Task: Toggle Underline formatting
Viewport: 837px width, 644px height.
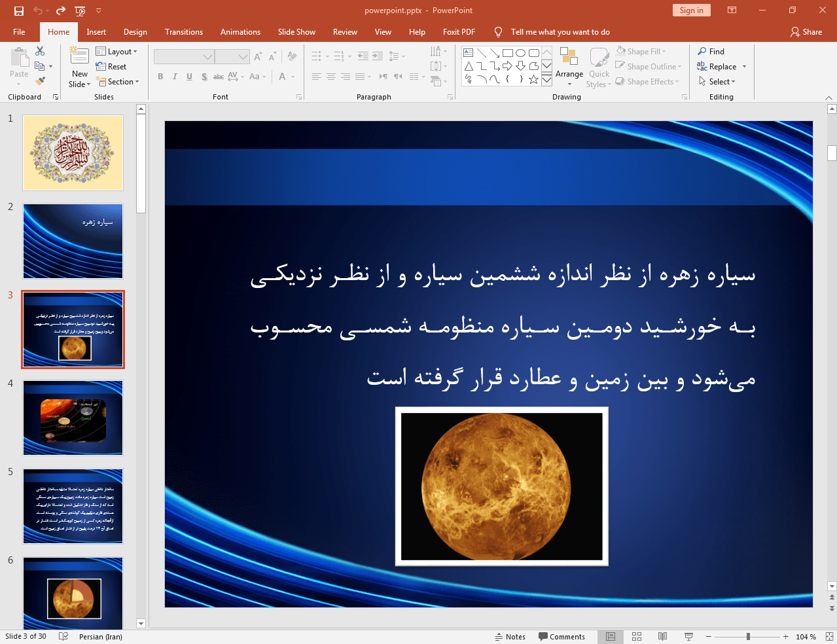Action: coord(189,77)
